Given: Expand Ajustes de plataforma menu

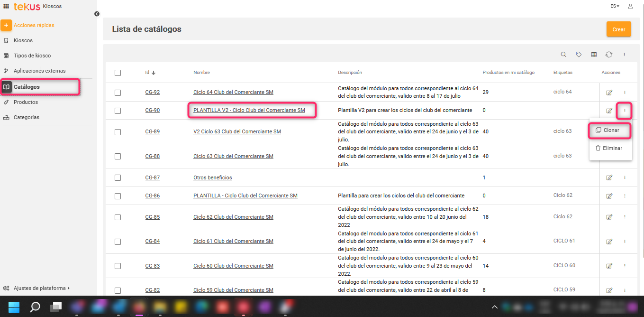Looking at the screenshot, I should point(41,288).
